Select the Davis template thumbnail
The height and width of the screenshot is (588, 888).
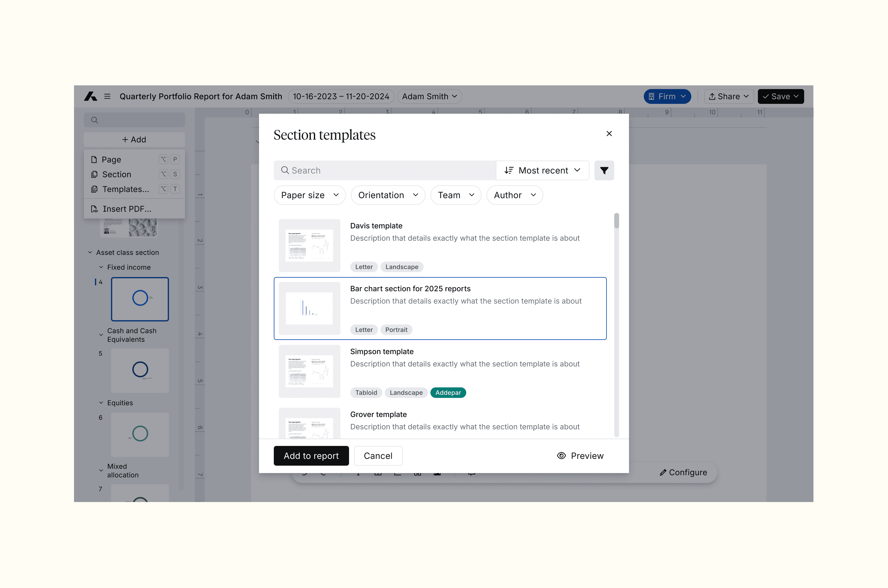pyautogui.click(x=310, y=246)
